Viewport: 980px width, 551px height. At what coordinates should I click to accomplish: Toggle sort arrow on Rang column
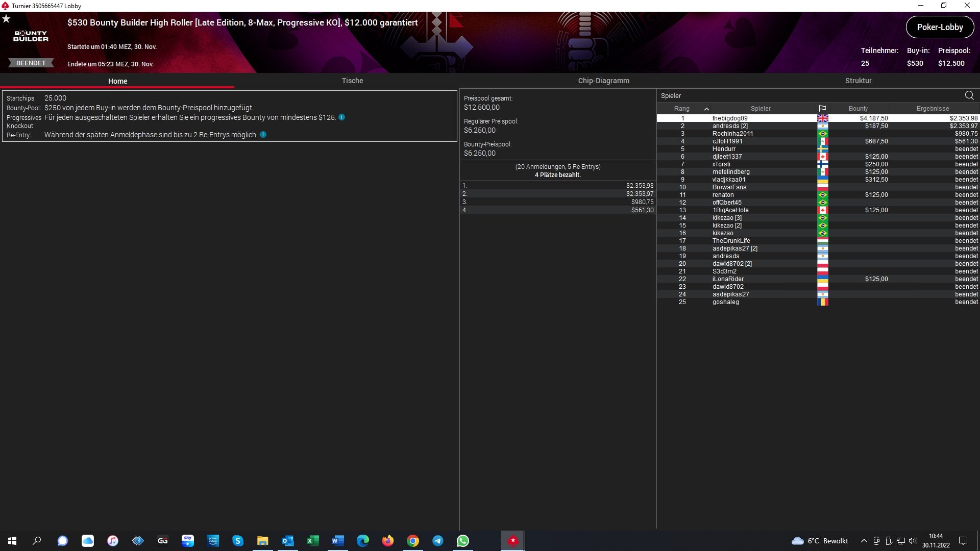point(706,109)
